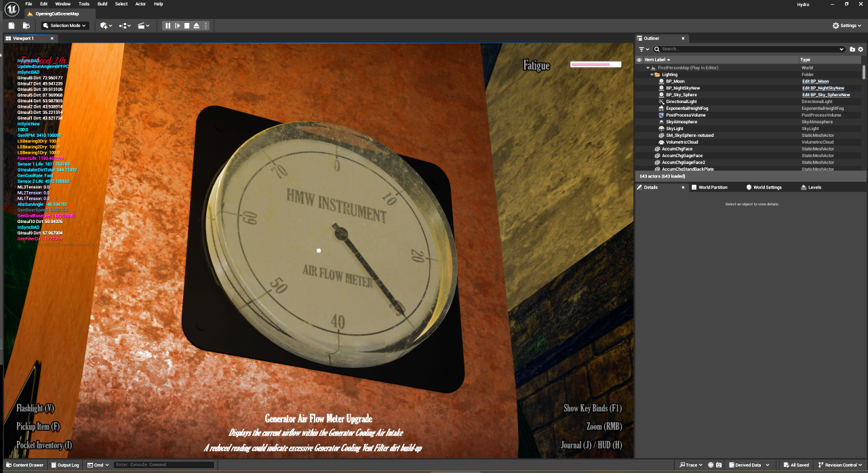Open the Settings dropdown at top right

click(848, 26)
